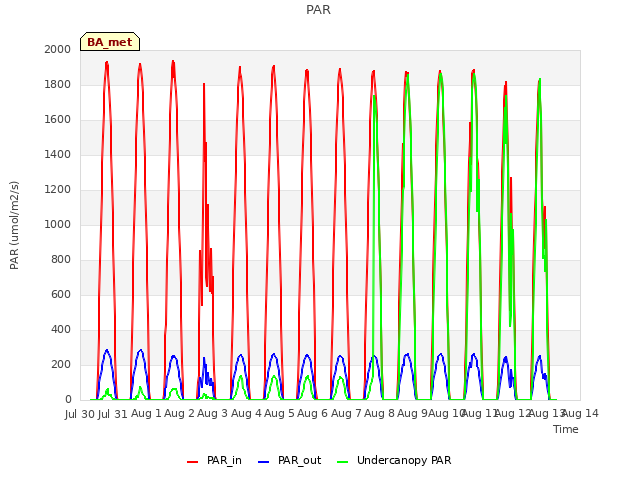Click the red PAR_in legend swatch
Screen dimensions: 640x480
pos(192,462)
